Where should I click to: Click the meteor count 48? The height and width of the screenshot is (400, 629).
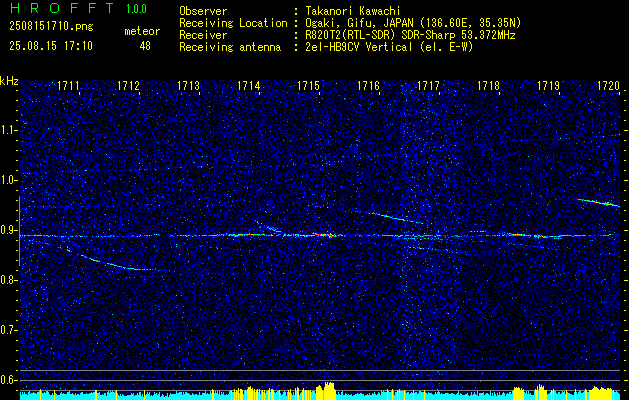145,46
